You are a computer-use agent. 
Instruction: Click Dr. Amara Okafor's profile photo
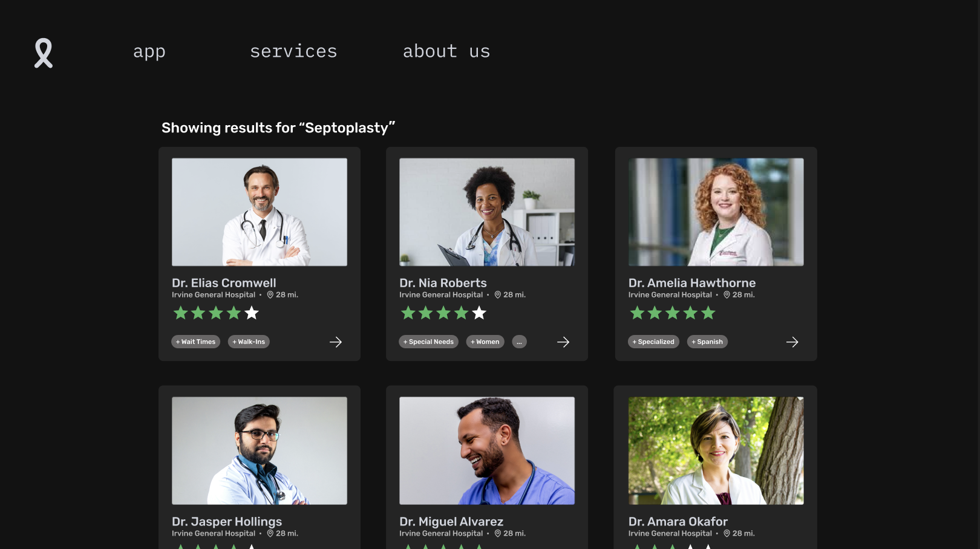pyautogui.click(x=715, y=450)
